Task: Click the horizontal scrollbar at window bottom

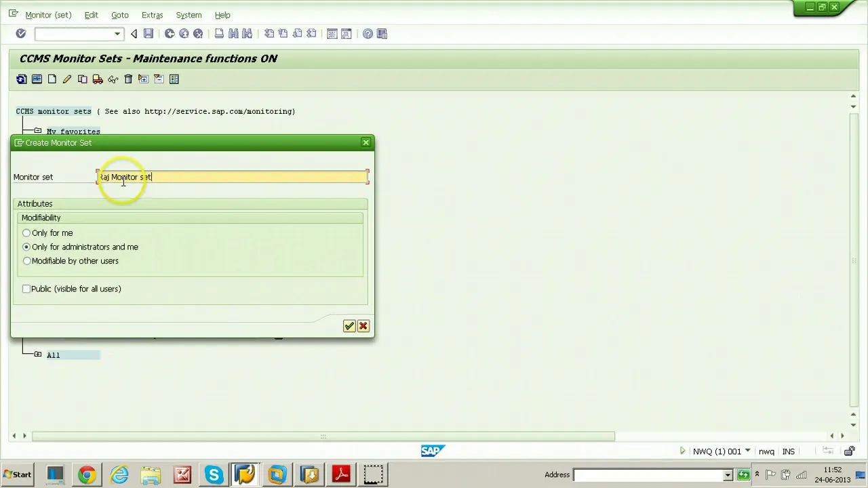Action: (x=323, y=436)
